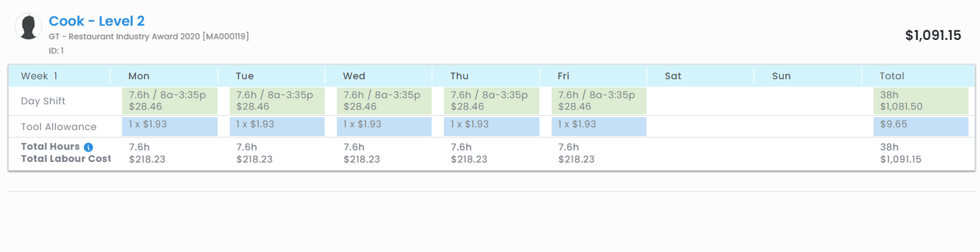
Task: Click the Day Shift total 38h cell
Action: pos(922,101)
